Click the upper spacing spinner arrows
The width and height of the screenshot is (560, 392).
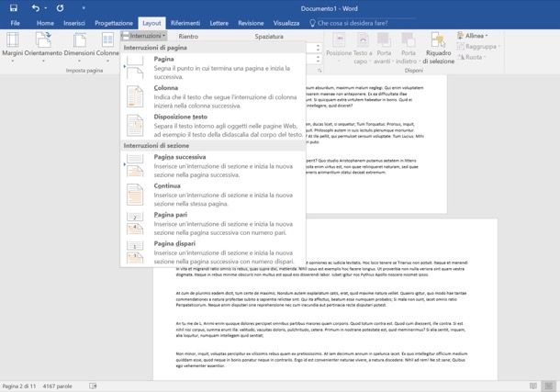(x=318, y=48)
